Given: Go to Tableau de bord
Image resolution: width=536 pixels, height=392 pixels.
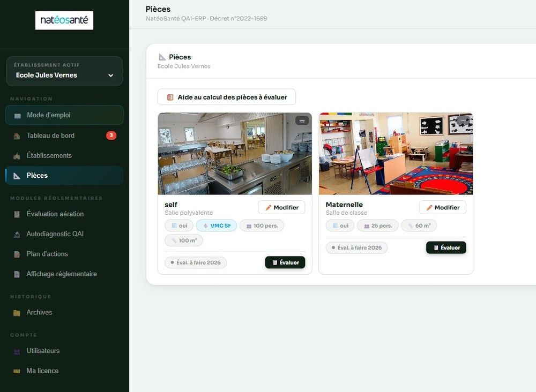Looking at the screenshot, I should tap(64, 135).
